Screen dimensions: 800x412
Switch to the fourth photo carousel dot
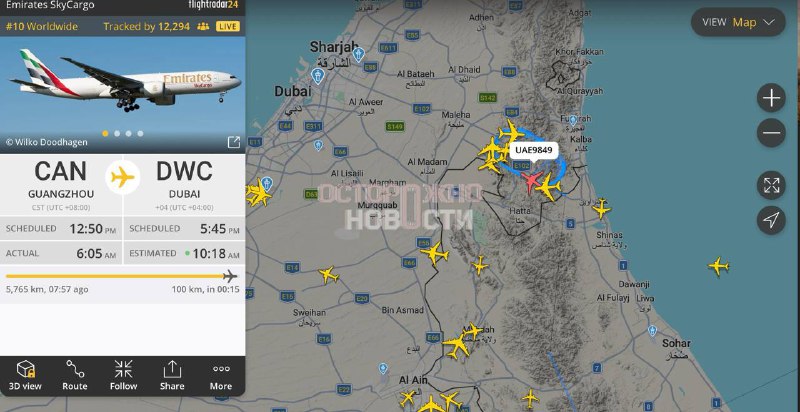(x=140, y=134)
